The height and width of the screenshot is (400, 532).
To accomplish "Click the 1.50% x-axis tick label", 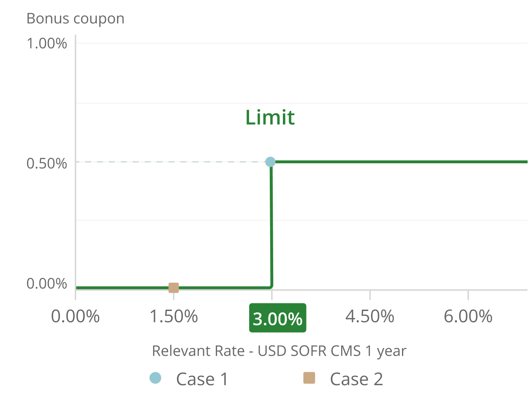I will (174, 316).
